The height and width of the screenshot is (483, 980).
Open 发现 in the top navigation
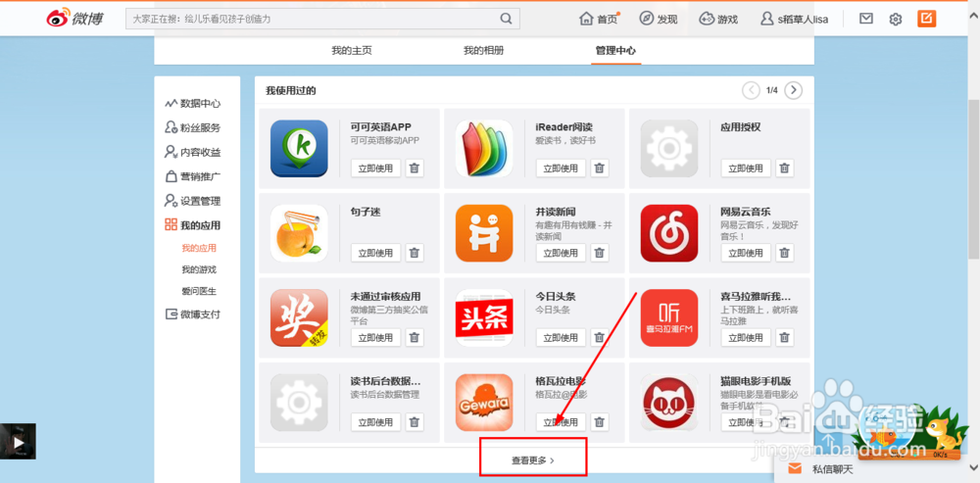pyautogui.click(x=659, y=19)
